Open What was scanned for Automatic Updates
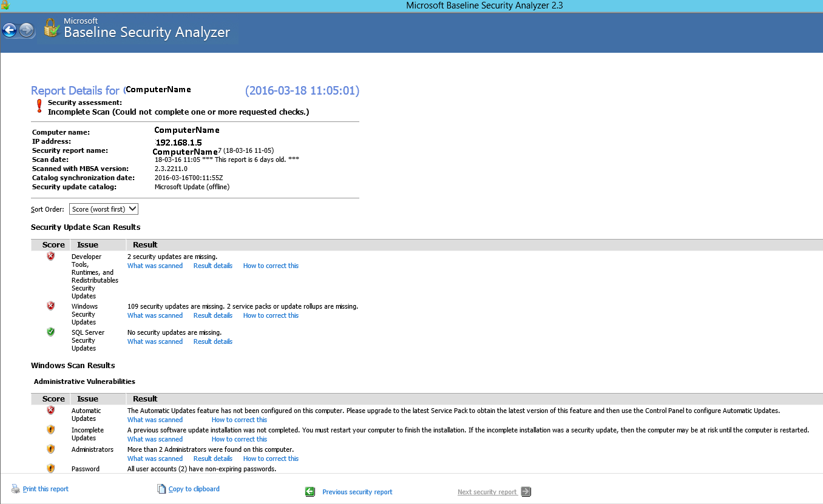The width and height of the screenshot is (823, 504). pyautogui.click(x=155, y=420)
